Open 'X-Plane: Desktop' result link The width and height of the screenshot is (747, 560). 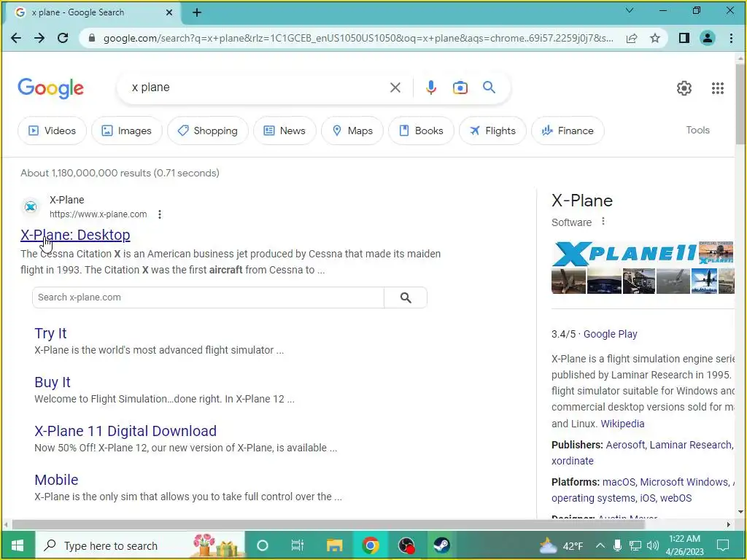pos(75,235)
